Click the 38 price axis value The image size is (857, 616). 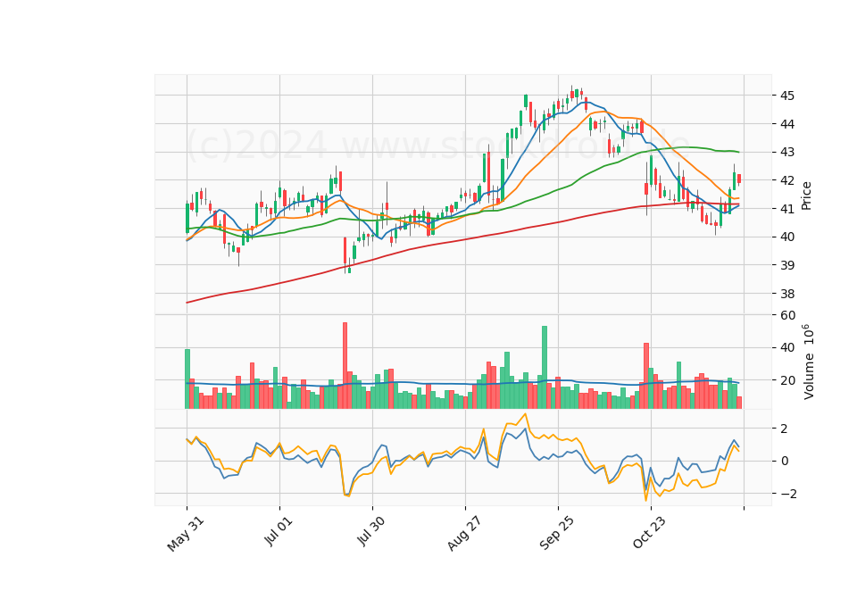click(787, 294)
